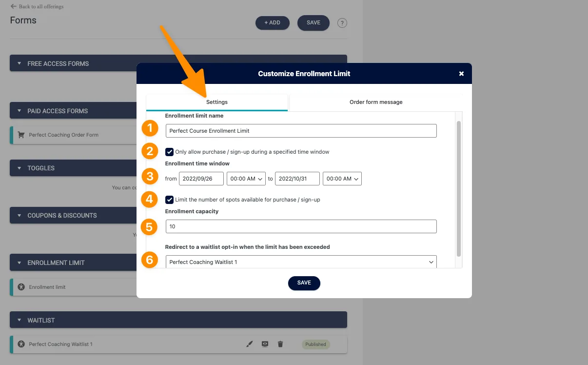Click the dialog's vertical scrollbar

[x=458, y=188]
